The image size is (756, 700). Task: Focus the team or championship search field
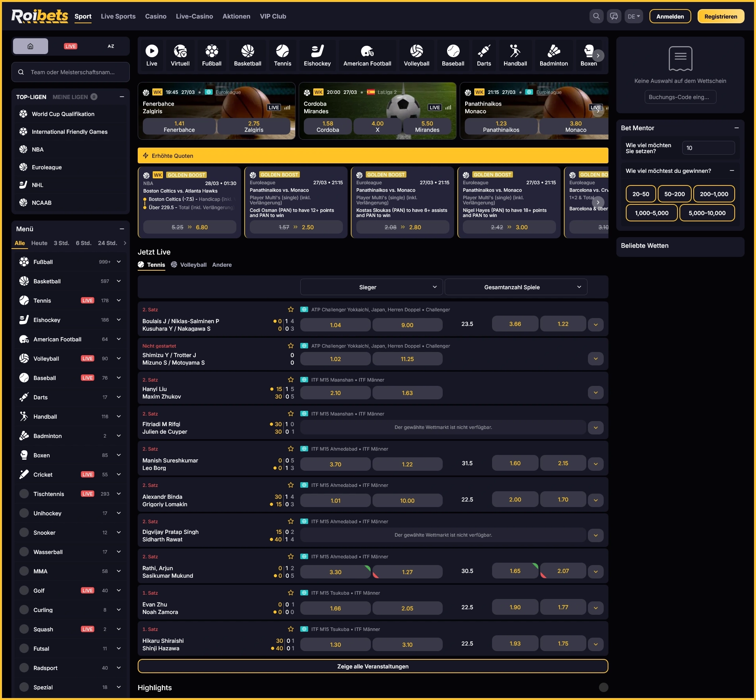71,72
